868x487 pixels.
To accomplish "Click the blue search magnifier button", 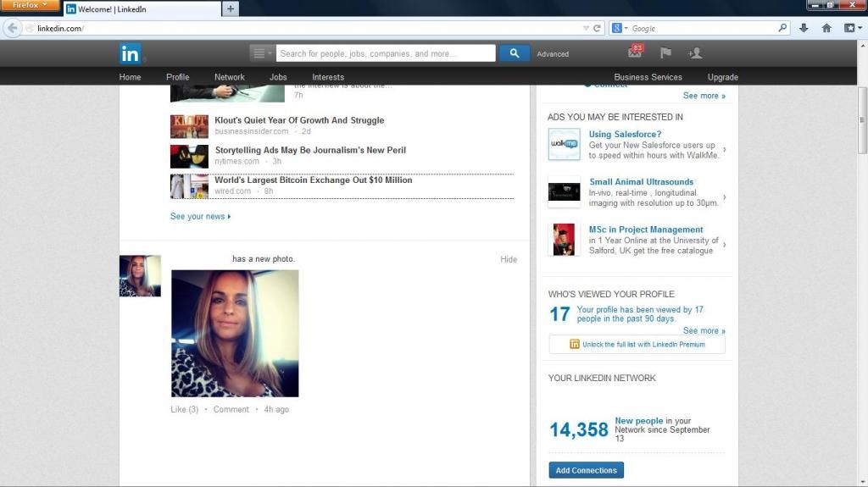I will click(x=515, y=53).
